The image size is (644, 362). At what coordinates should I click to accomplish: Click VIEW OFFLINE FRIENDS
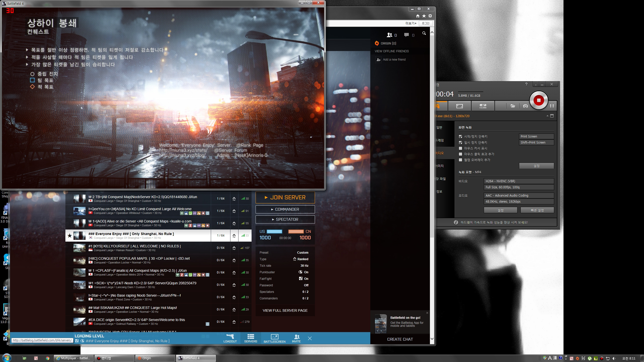pos(391,51)
